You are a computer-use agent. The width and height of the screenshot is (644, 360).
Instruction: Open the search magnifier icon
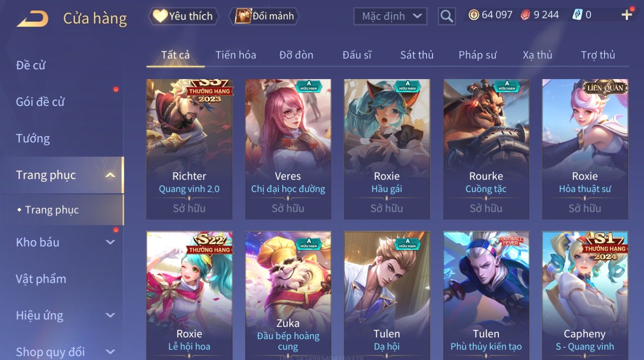[447, 16]
